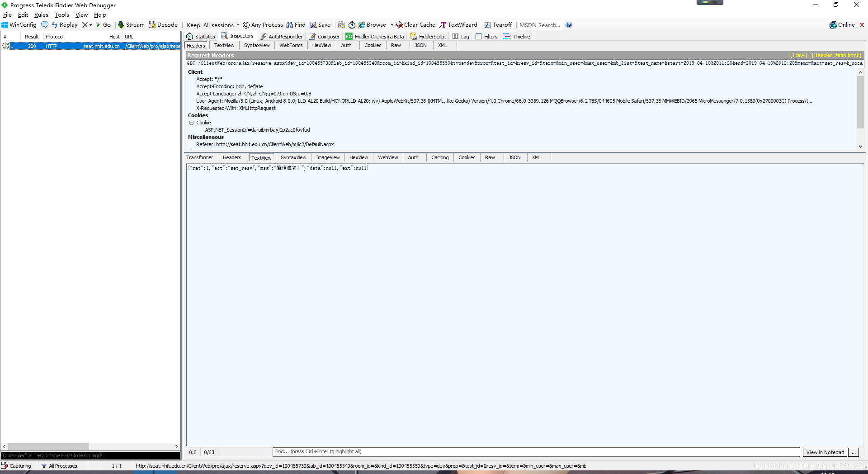The image size is (868, 474).
Task: Open Fiddler Orchestra Beta tab
Action: (375, 37)
